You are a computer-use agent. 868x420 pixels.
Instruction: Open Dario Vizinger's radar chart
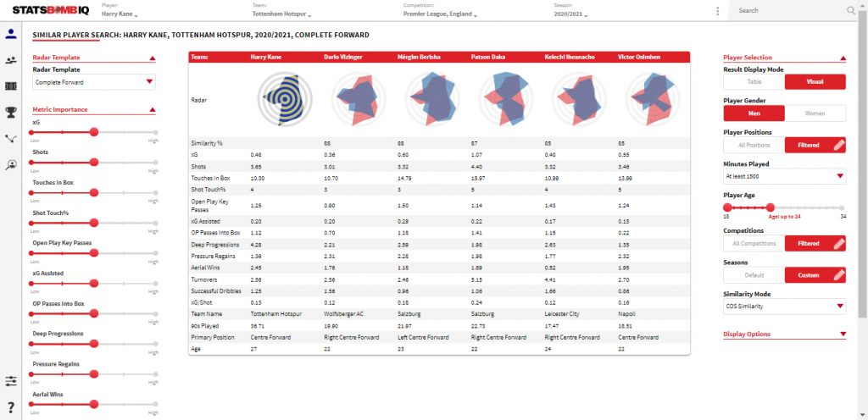[359, 99]
